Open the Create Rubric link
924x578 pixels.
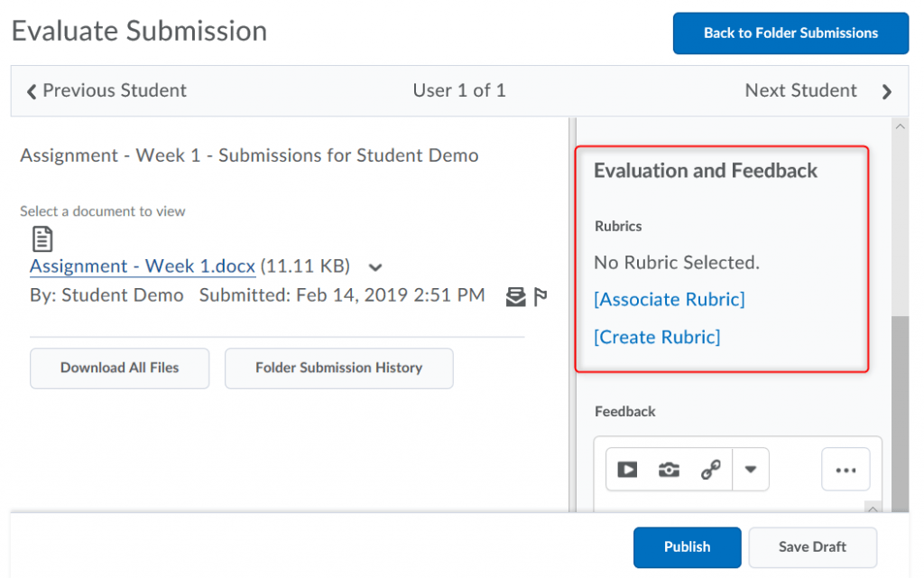(657, 337)
